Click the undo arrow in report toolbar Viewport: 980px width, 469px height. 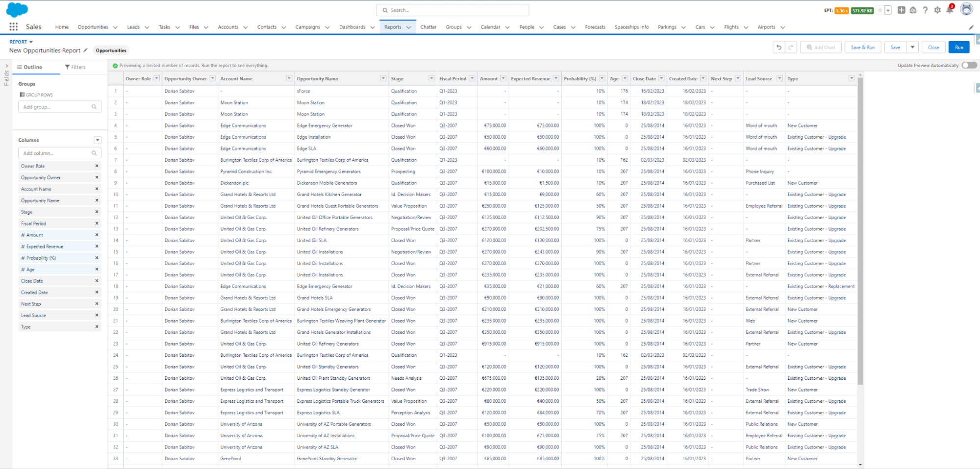coord(779,47)
